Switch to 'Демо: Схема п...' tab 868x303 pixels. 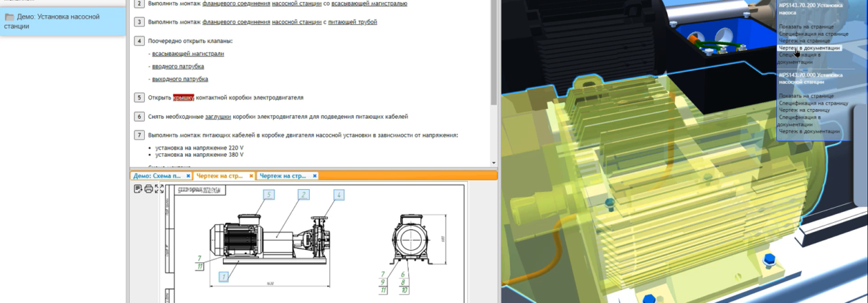click(x=158, y=175)
